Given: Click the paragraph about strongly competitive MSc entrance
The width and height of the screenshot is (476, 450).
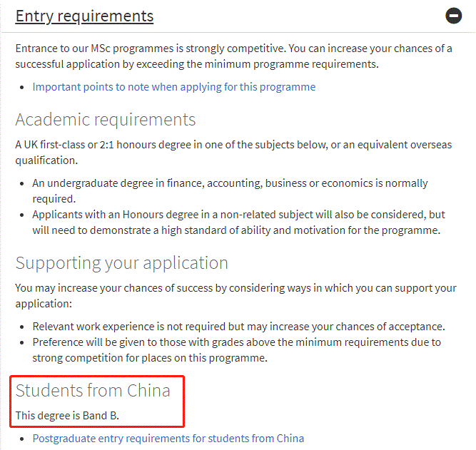Looking at the screenshot, I should pyautogui.click(x=234, y=56).
